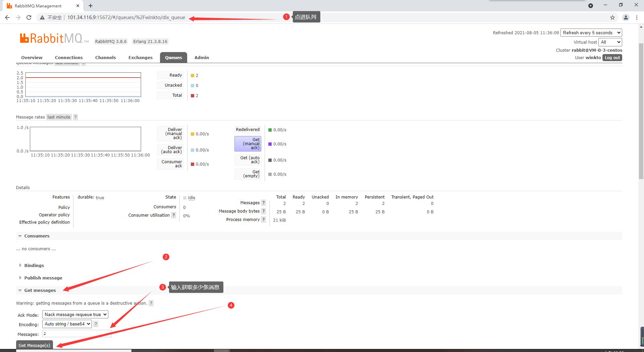This screenshot has height=352, width=644.
Task: Toggle the Get (empty) legend item
Action: coord(248,174)
